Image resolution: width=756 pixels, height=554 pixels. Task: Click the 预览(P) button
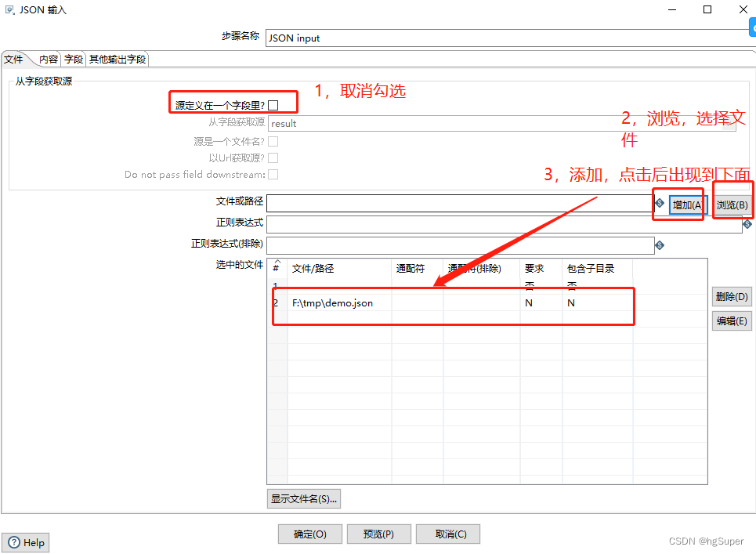(x=378, y=534)
